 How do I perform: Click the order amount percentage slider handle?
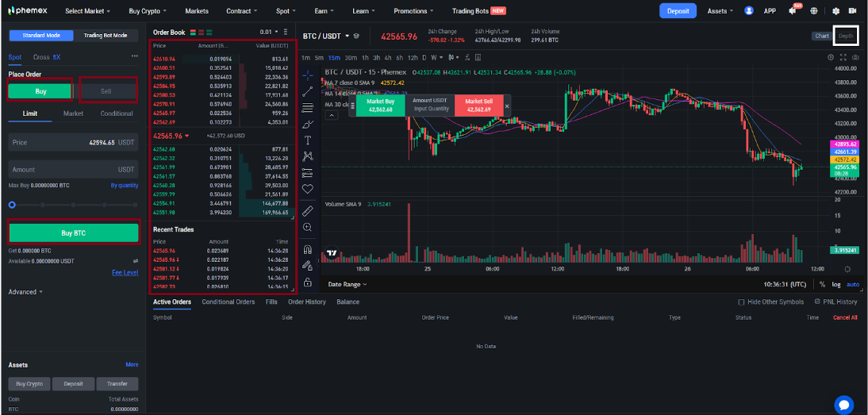coord(12,205)
